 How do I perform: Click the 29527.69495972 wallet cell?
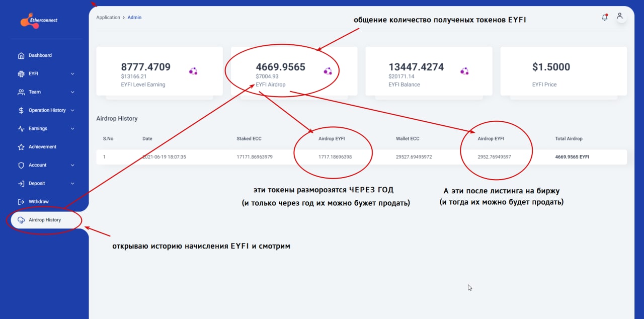[x=414, y=157]
